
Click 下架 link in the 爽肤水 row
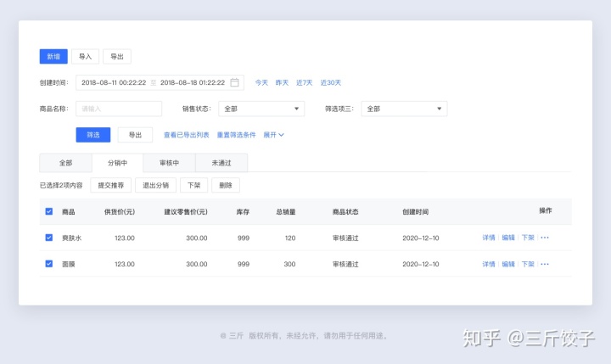tap(528, 238)
